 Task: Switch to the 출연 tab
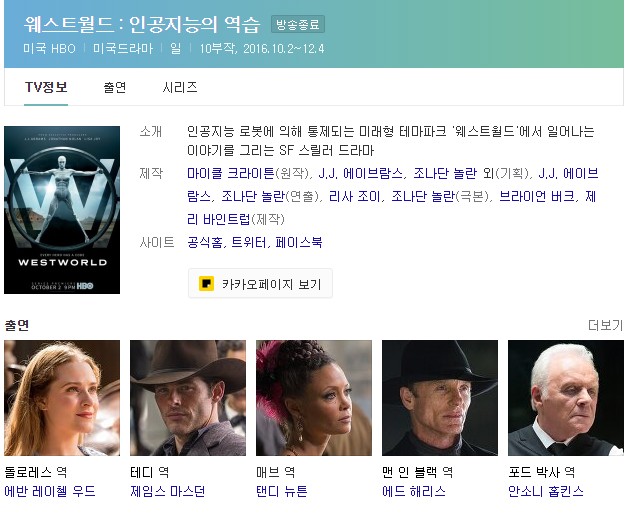[115, 87]
